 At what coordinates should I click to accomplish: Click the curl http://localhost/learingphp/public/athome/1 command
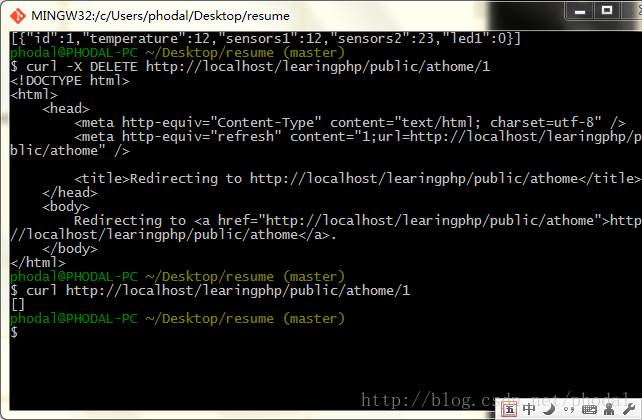coord(210,291)
